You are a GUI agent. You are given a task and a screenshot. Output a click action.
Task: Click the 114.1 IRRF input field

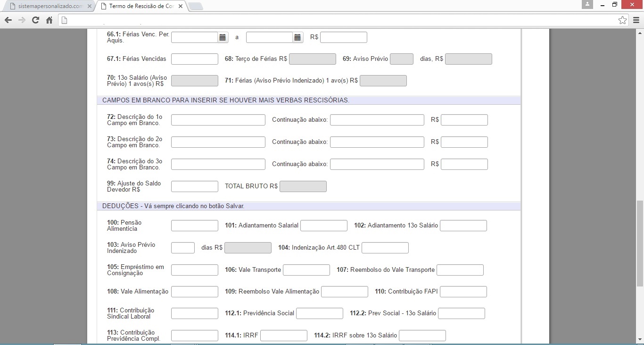click(x=283, y=336)
